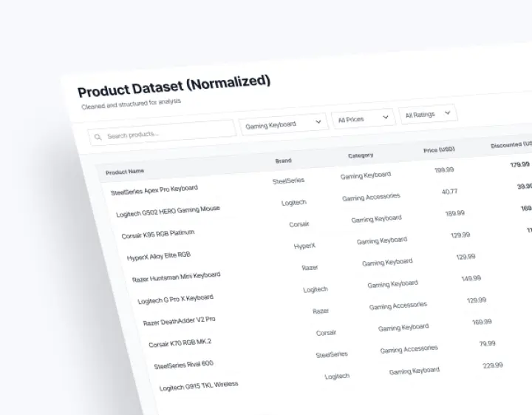Screen dimensions: 532x415
Task: Click Gaming Accessories cell in Razer DeathAdder row
Action: click(x=398, y=306)
